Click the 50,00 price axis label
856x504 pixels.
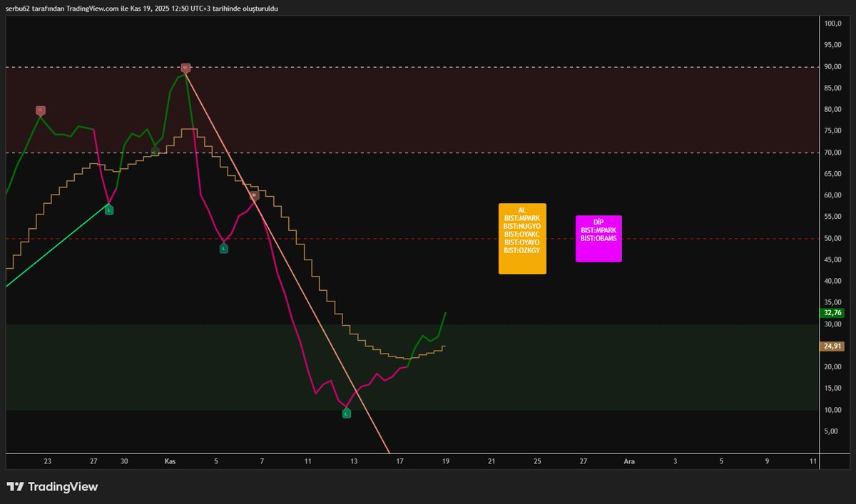click(833, 238)
